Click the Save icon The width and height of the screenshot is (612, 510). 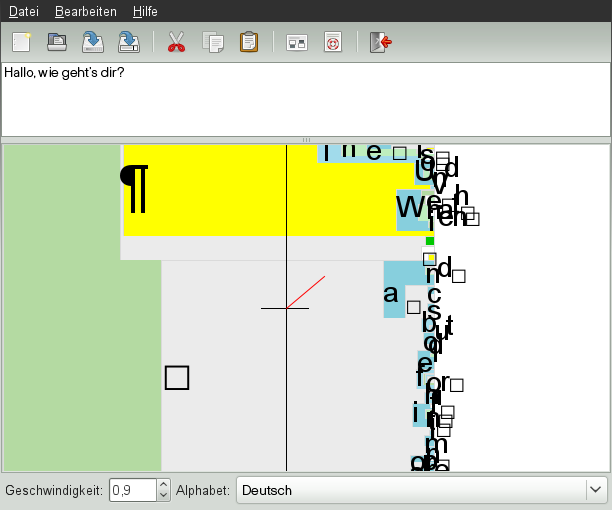pos(93,42)
